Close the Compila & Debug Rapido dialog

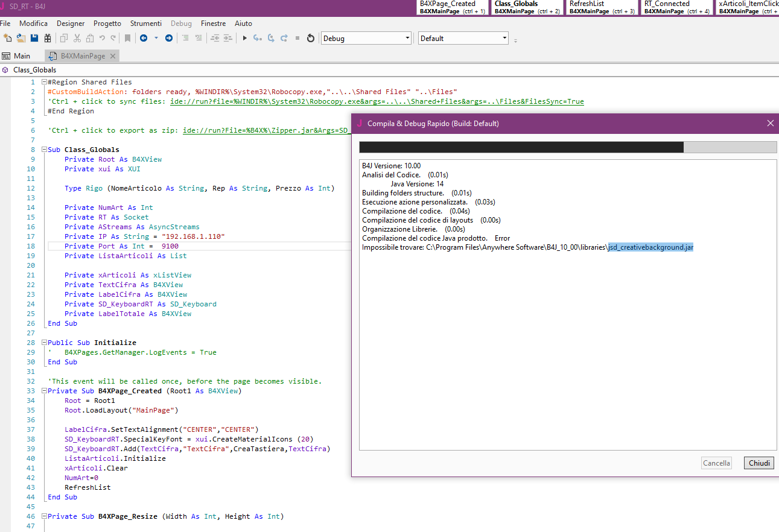pyautogui.click(x=770, y=123)
